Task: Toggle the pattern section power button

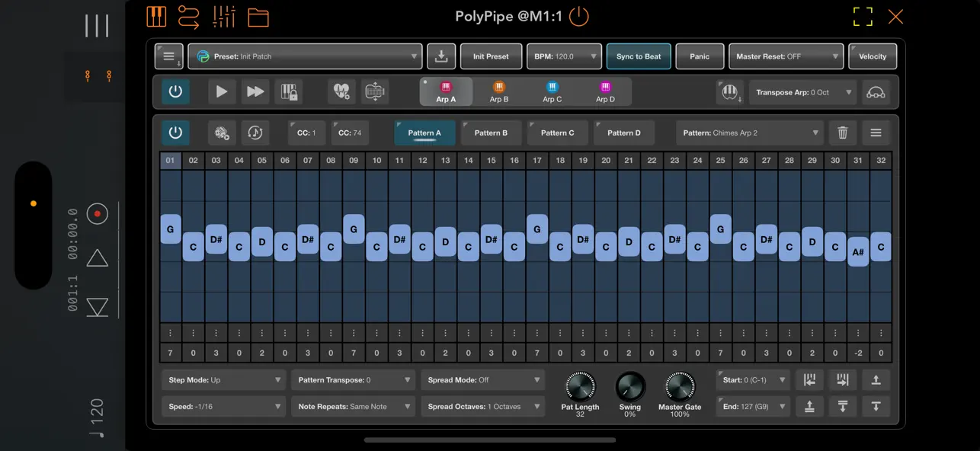Action: pyautogui.click(x=175, y=132)
